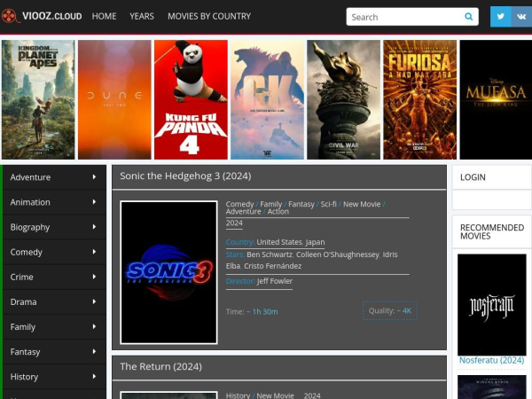Expand the Adventure category arrow
Screen dimensions: 532x399
(x=94, y=177)
